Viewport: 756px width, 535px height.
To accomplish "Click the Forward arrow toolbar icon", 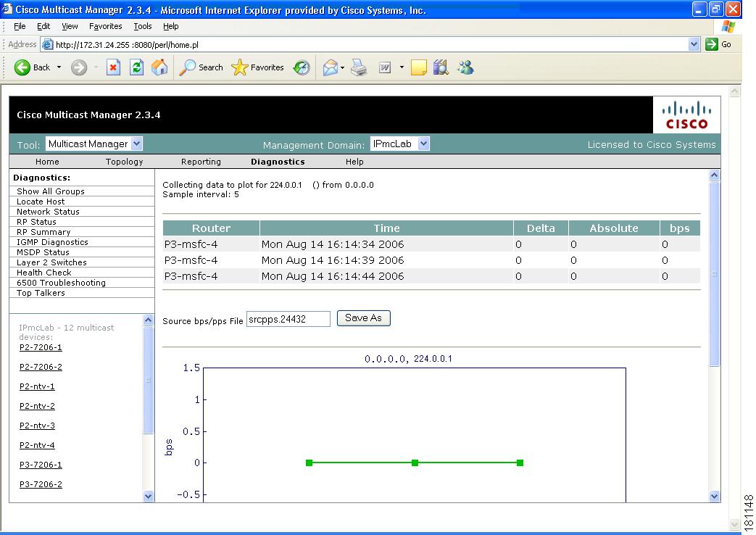I will [x=79, y=67].
